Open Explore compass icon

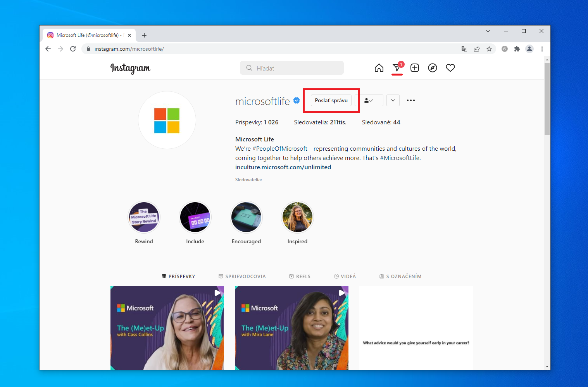pos(433,68)
